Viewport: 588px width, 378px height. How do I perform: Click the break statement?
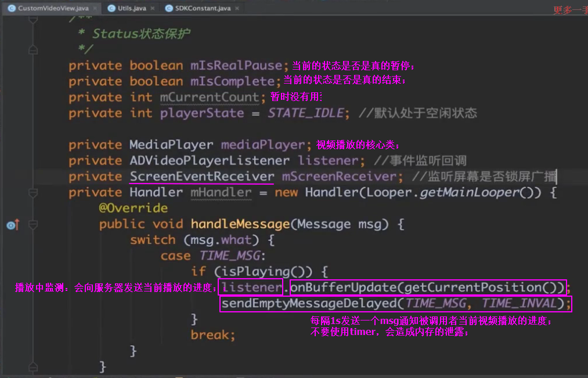[x=212, y=335]
